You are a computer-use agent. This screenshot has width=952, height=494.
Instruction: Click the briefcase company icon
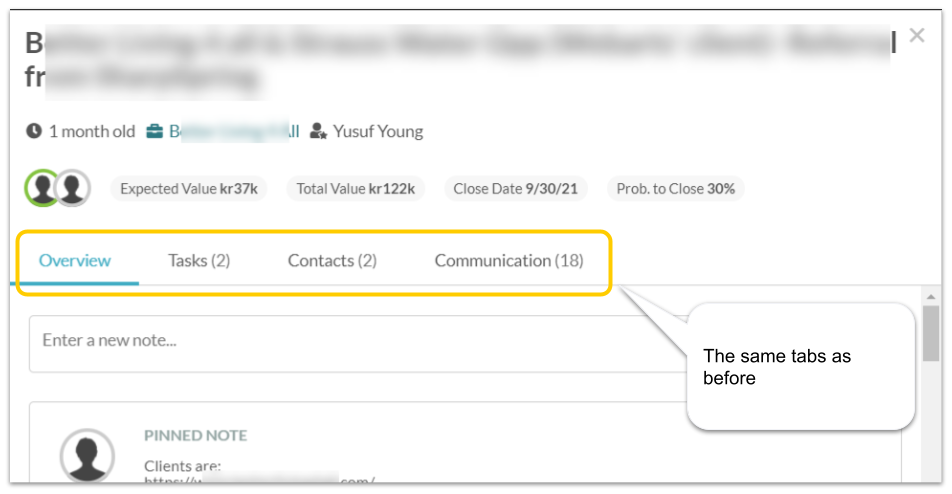(x=155, y=131)
